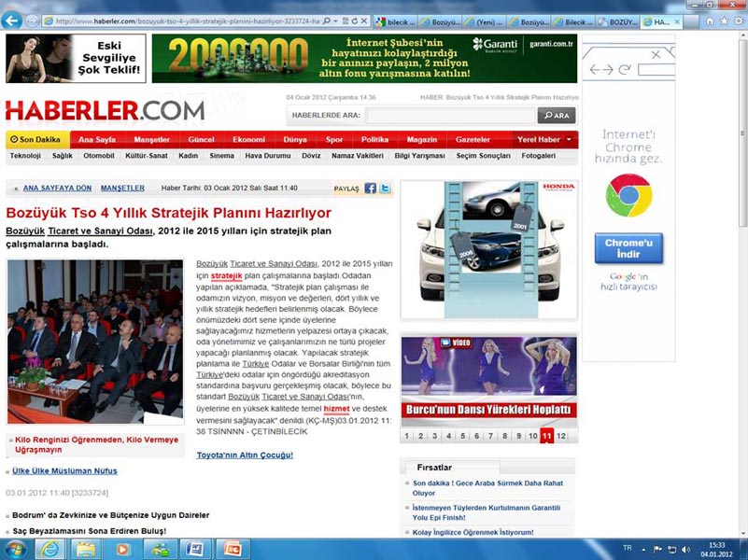Select slide 10 in the video pager
Screen dimensions: 748x560
(533, 436)
